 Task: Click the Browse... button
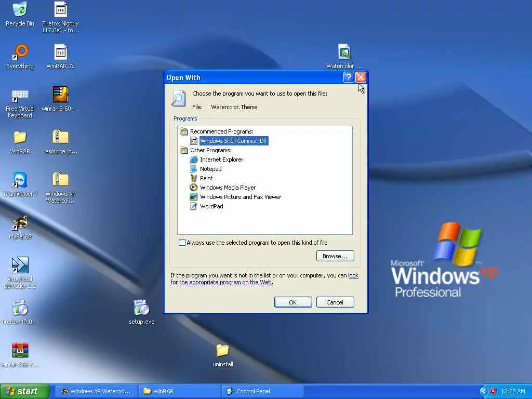335,256
